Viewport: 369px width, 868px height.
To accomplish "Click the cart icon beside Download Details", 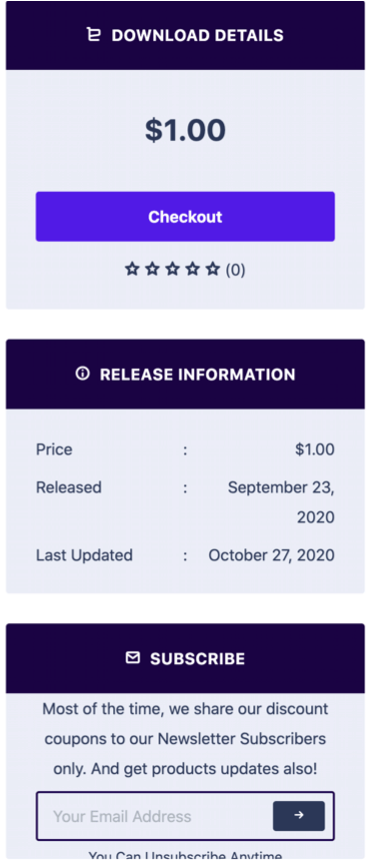I will point(94,35).
